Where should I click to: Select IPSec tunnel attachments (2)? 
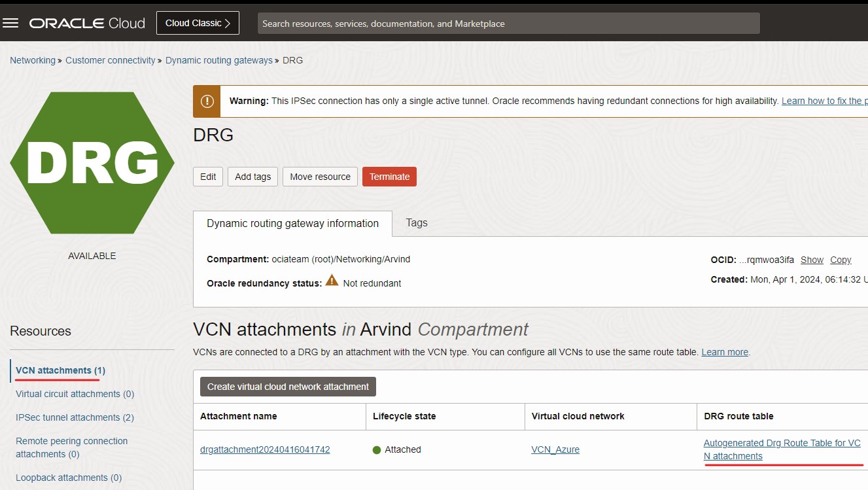[75, 417]
